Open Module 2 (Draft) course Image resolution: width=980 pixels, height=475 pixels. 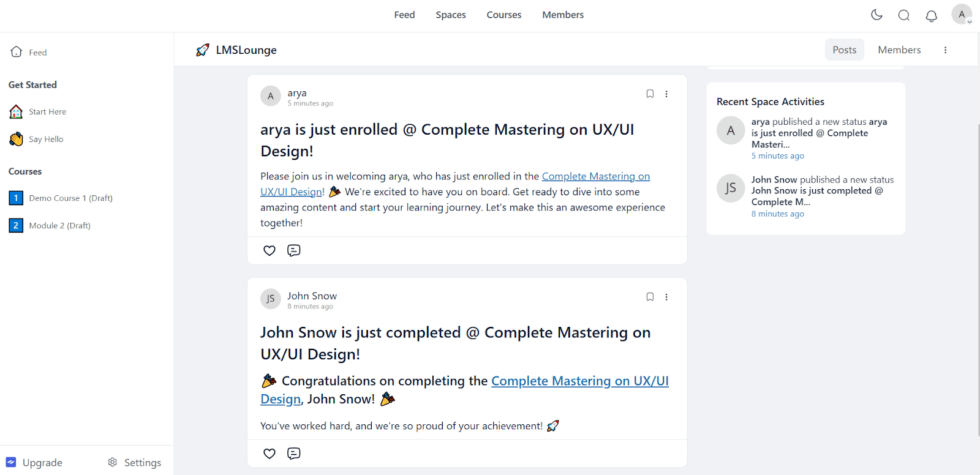[x=59, y=225]
